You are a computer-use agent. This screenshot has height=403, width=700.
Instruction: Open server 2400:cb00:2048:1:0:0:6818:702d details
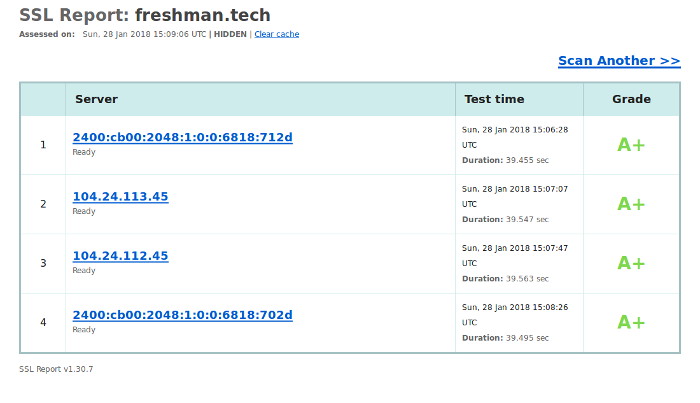(x=182, y=315)
